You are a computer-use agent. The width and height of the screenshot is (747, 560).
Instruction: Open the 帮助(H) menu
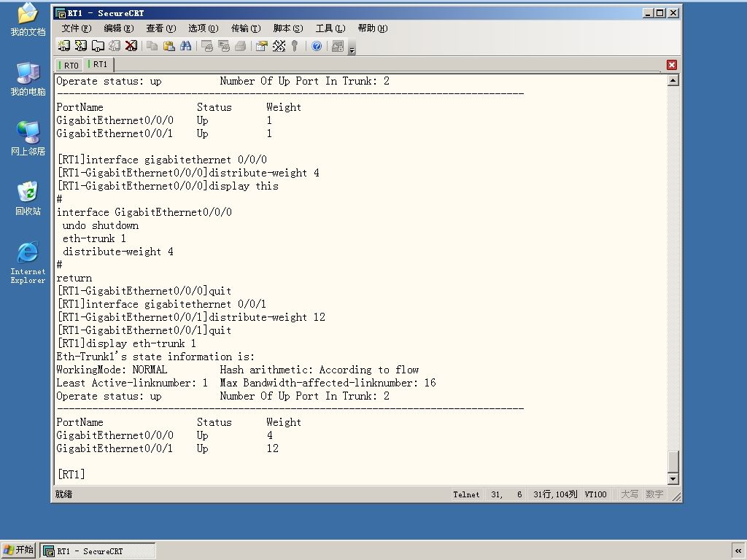[x=373, y=28]
